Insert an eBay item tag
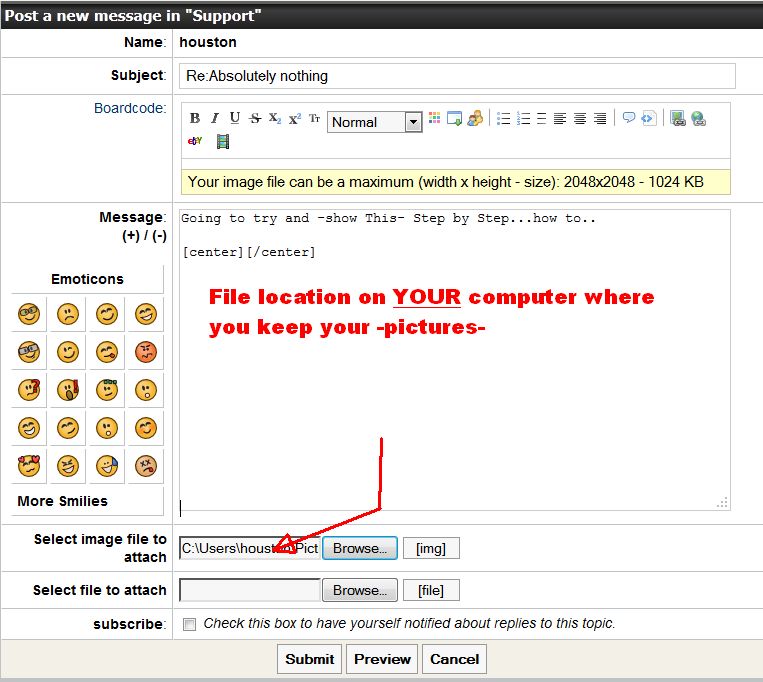The width and height of the screenshot is (763, 682). [195, 141]
